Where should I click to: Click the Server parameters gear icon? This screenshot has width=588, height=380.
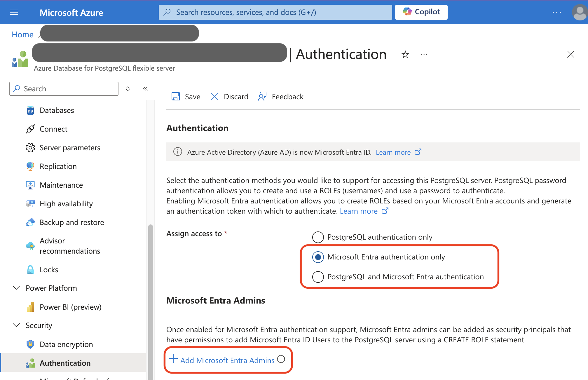30,148
